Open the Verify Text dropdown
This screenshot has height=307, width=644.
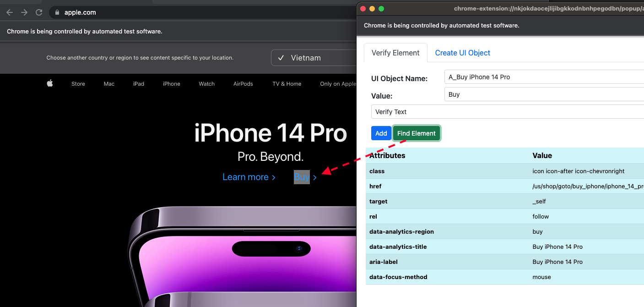pos(507,112)
